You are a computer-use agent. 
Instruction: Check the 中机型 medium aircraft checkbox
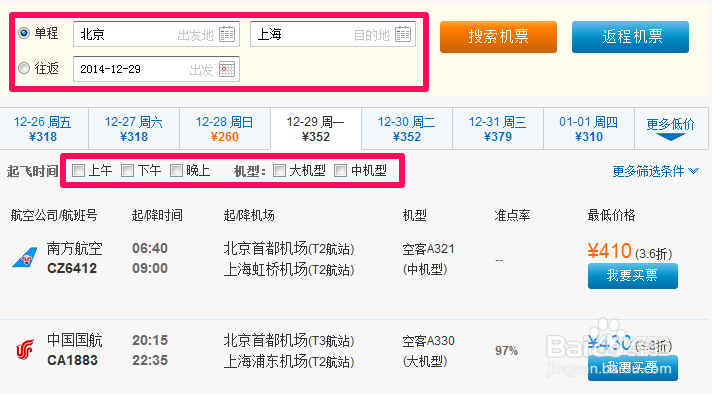pyautogui.click(x=341, y=171)
